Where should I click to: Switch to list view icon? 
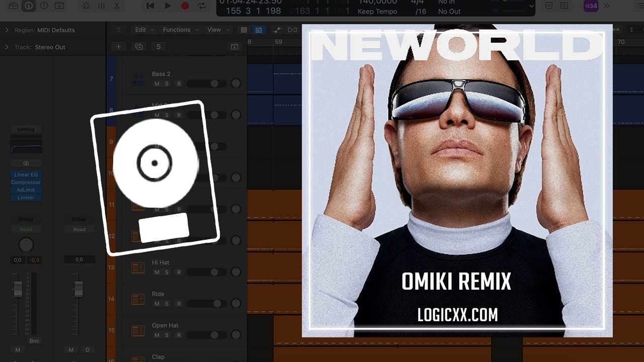click(x=259, y=30)
